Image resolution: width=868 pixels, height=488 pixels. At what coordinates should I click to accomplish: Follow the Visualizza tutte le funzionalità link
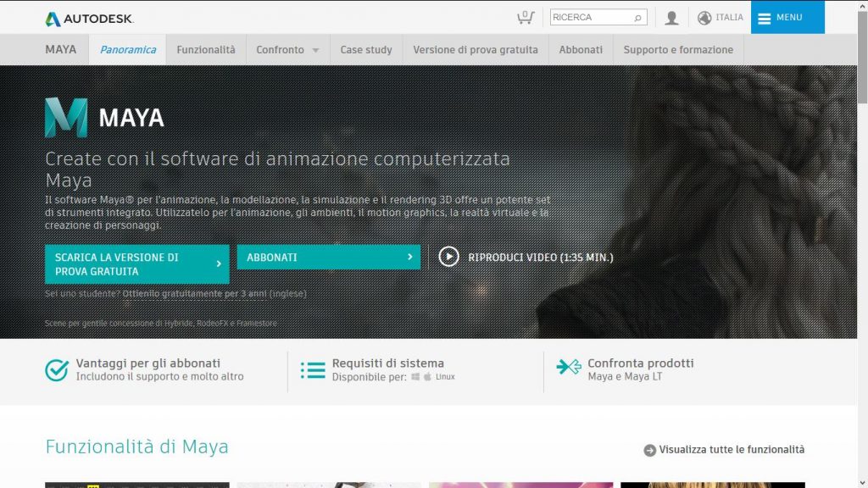(x=731, y=450)
